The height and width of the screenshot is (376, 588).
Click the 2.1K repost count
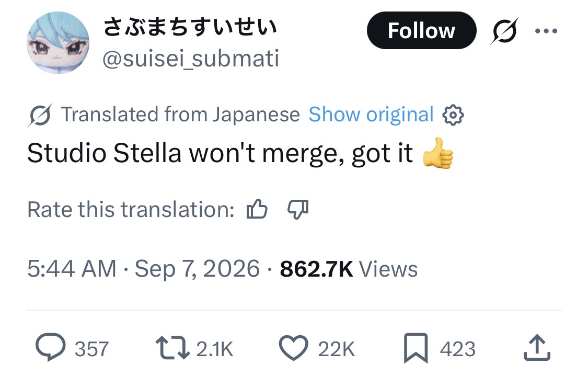tap(214, 349)
